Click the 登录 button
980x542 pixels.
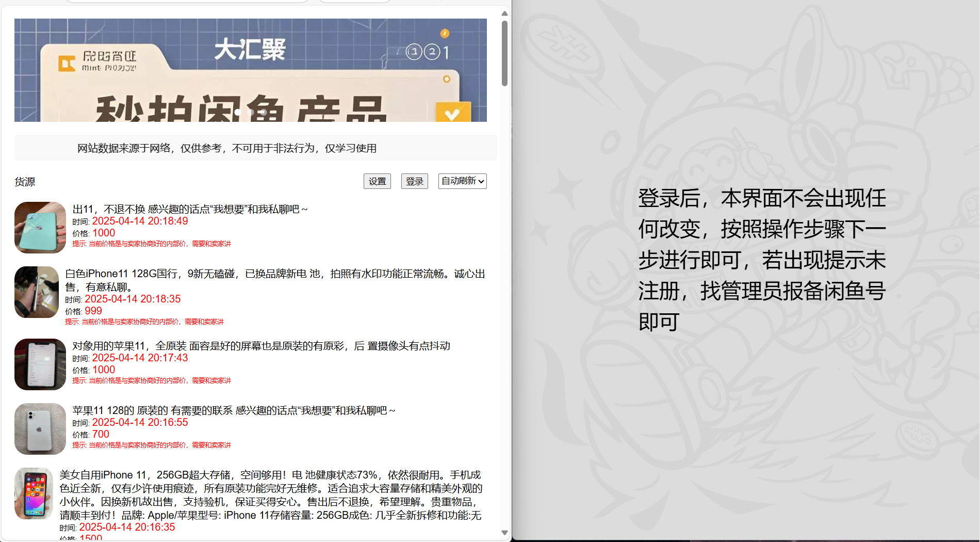(x=415, y=181)
